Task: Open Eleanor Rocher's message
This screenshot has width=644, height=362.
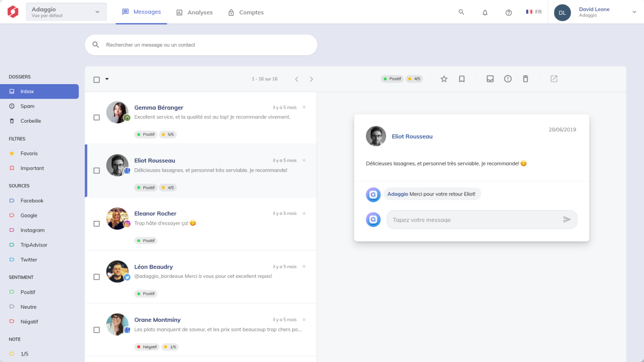Action: click(201, 224)
